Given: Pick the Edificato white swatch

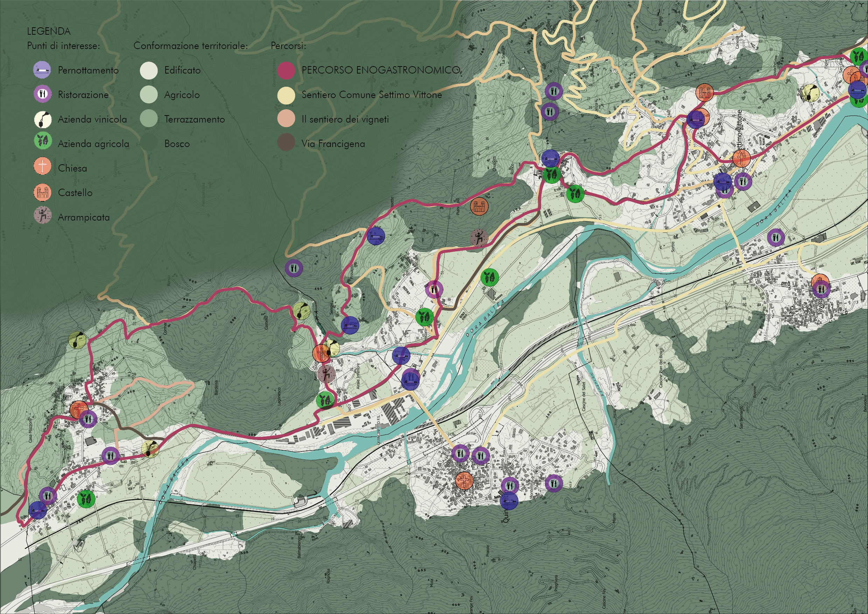Looking at the screenshot, I should pos(148,70).
